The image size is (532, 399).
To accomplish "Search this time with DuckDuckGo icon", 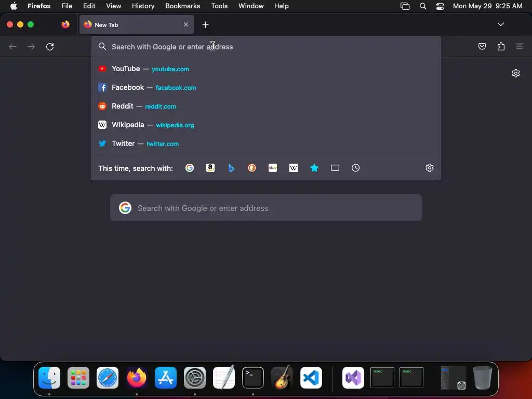I will [x=252, y=168].
